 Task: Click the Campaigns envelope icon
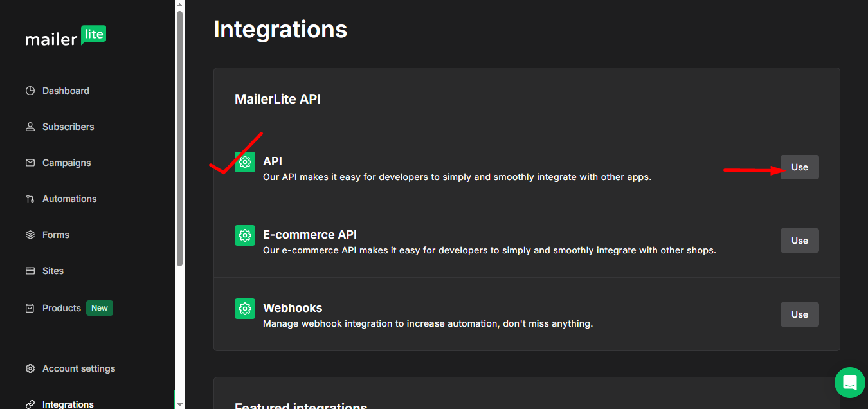pyautogui.click(x=30, y=162)
